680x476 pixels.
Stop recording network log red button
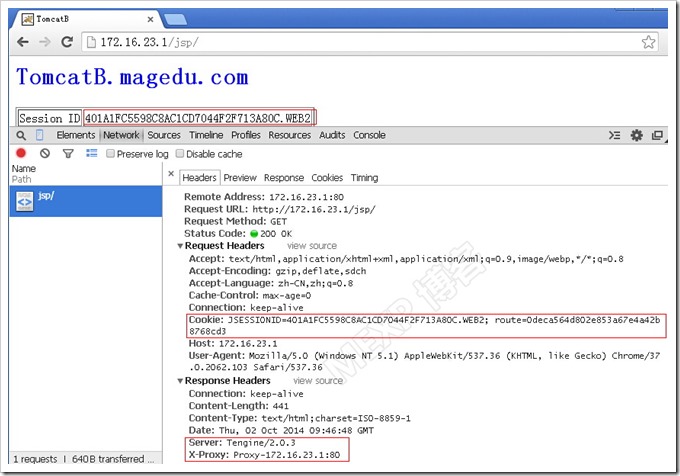point(21,153)
